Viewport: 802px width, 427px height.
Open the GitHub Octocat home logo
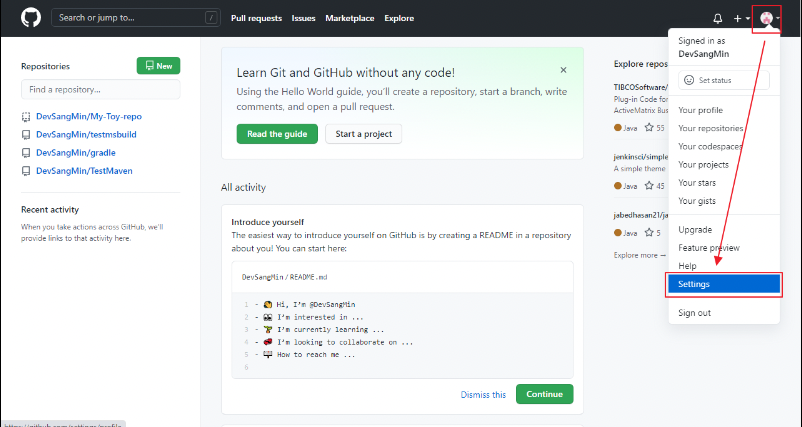pos(31,18)
